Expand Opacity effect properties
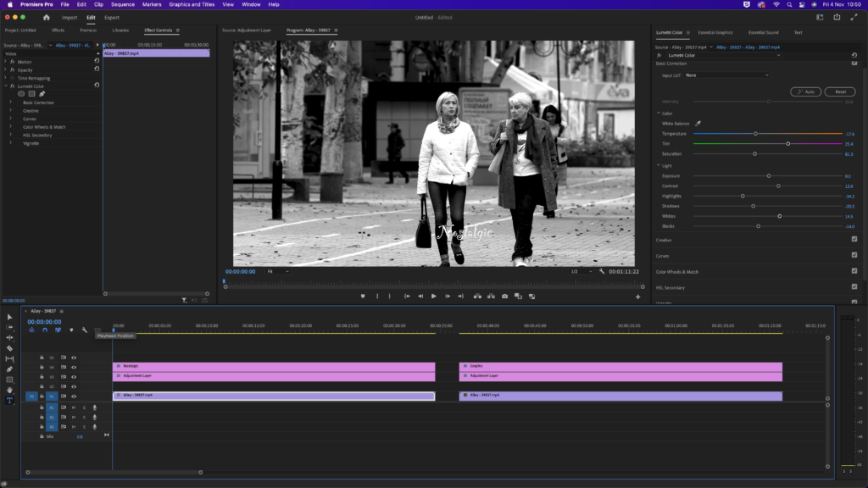 6,69
